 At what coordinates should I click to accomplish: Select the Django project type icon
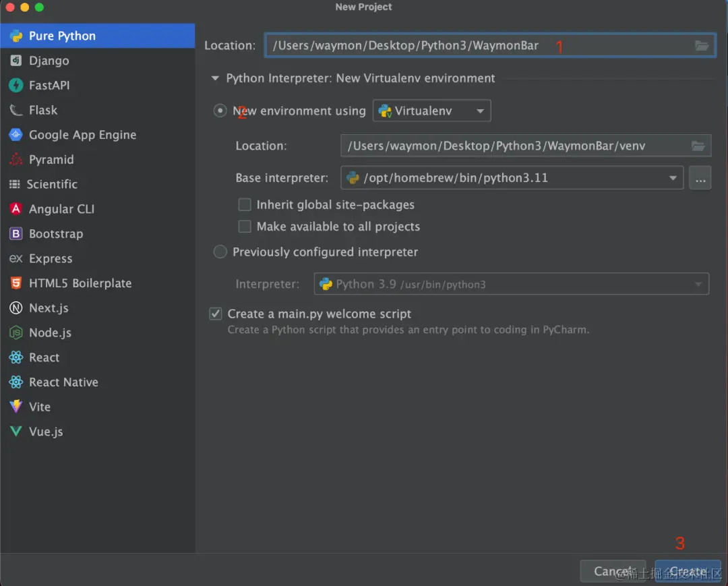pos(16,61)
